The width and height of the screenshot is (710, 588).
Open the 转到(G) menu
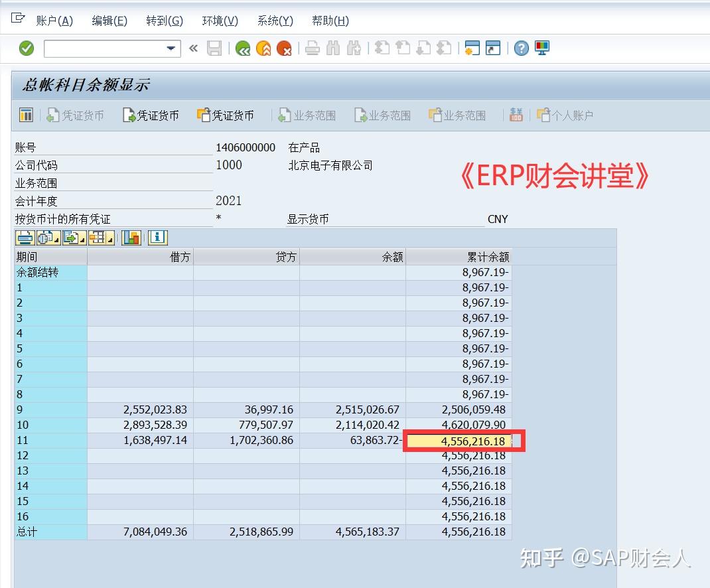(x=163, y=21)
